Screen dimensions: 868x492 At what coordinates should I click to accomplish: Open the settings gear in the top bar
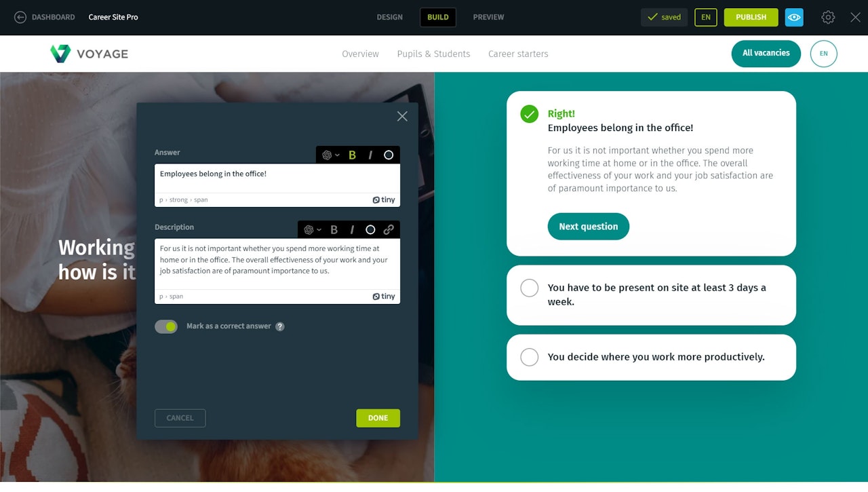click(828, 18)
